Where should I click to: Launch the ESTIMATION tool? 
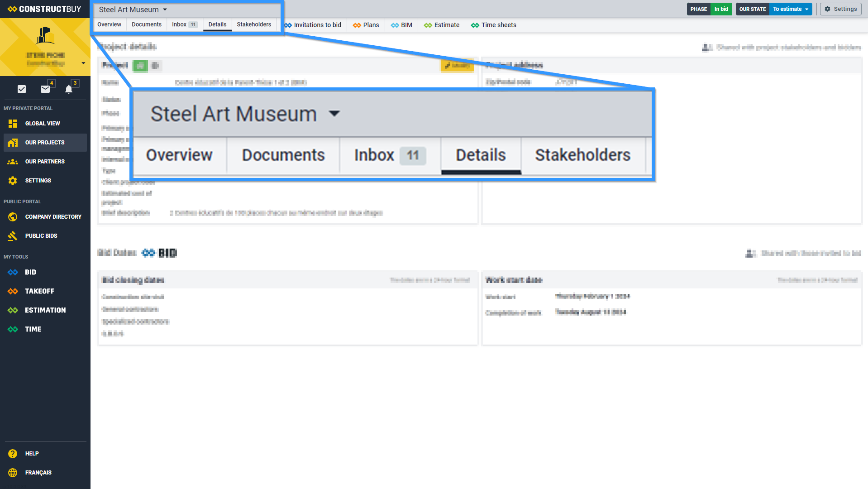[45, 310]
